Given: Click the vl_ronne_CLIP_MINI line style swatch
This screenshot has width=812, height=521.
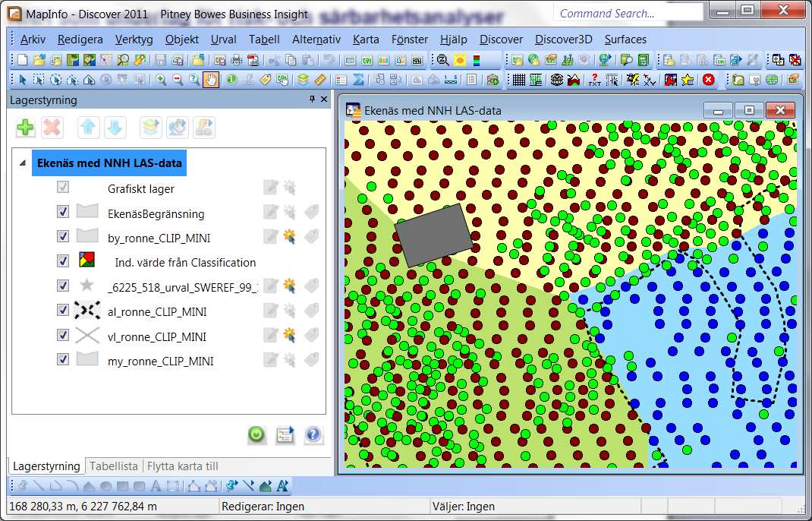Looking at the screenshot, I should tap(87, 336).
